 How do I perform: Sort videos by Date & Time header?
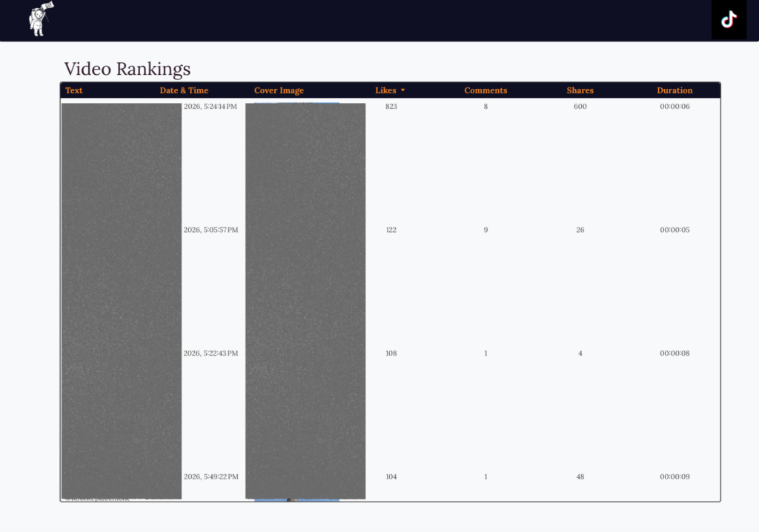coord(184,90)
